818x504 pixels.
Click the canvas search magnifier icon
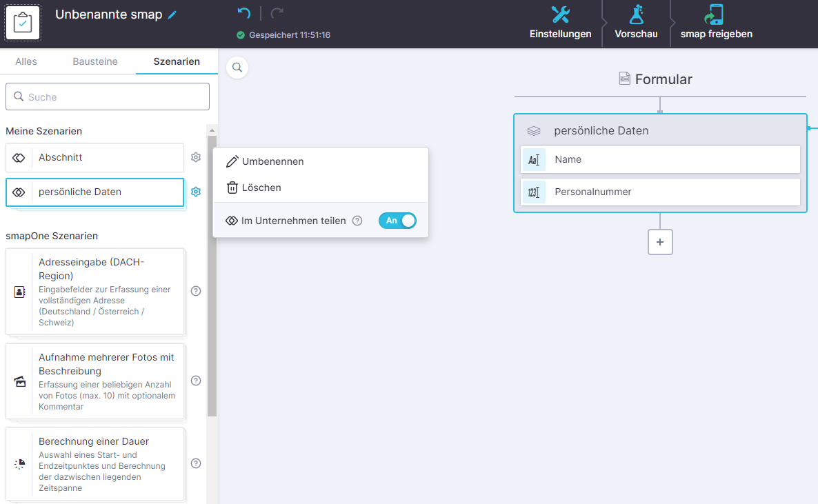237,68
